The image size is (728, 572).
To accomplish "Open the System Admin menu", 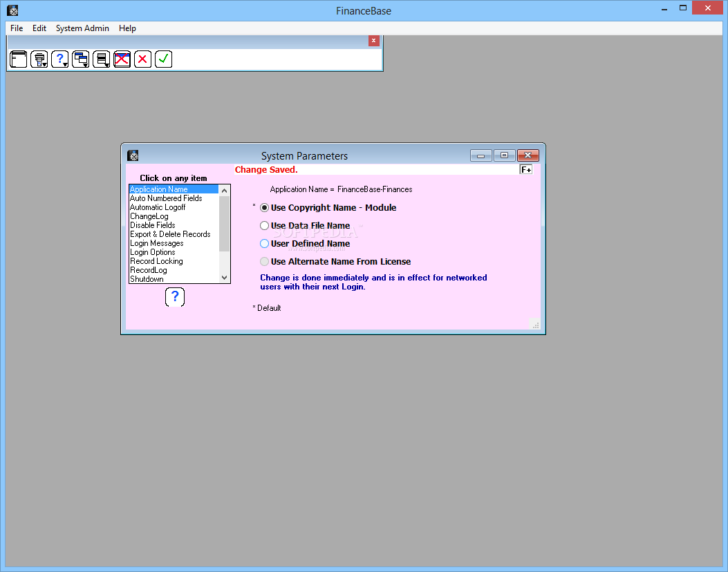I will [x=83, y=28].
